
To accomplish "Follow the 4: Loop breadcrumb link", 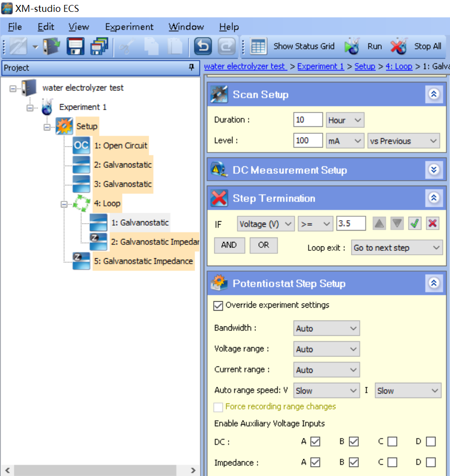I will tap(399, 66).
